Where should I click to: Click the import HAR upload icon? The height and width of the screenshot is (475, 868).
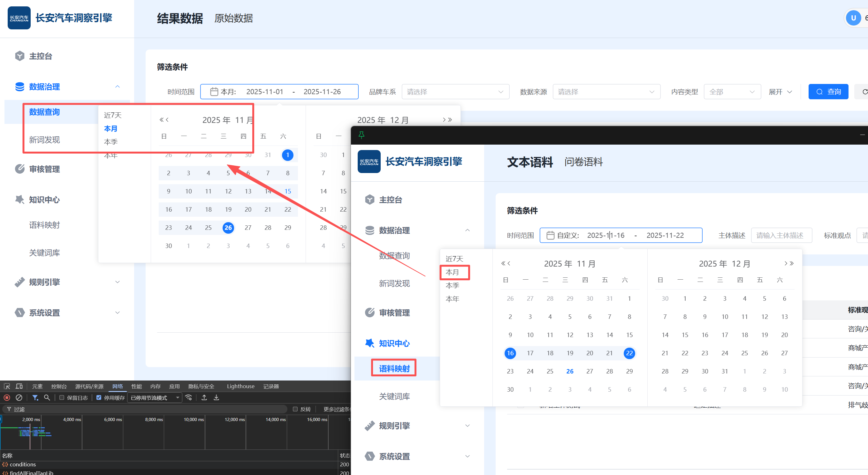204,397
